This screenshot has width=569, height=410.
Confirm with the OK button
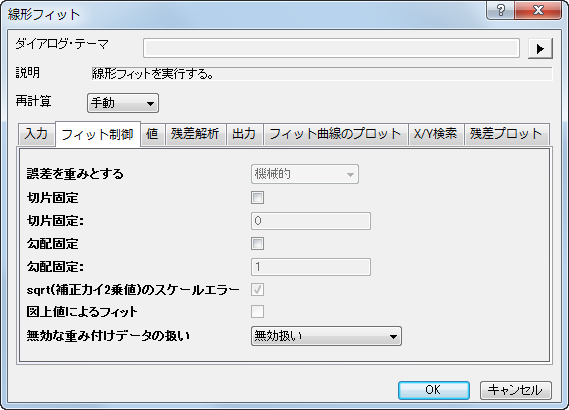click(x=434, y=390)
